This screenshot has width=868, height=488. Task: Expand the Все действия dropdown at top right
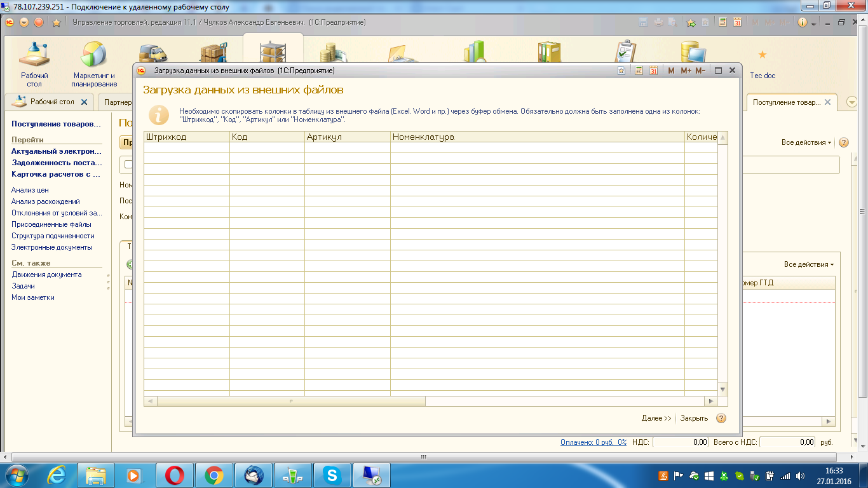[806, 142]
